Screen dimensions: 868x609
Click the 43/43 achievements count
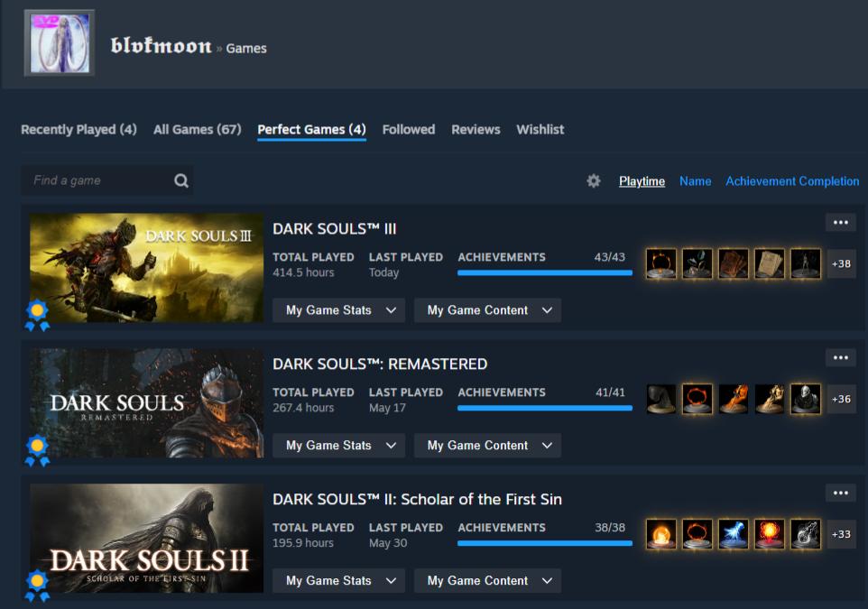pos(609,257)
